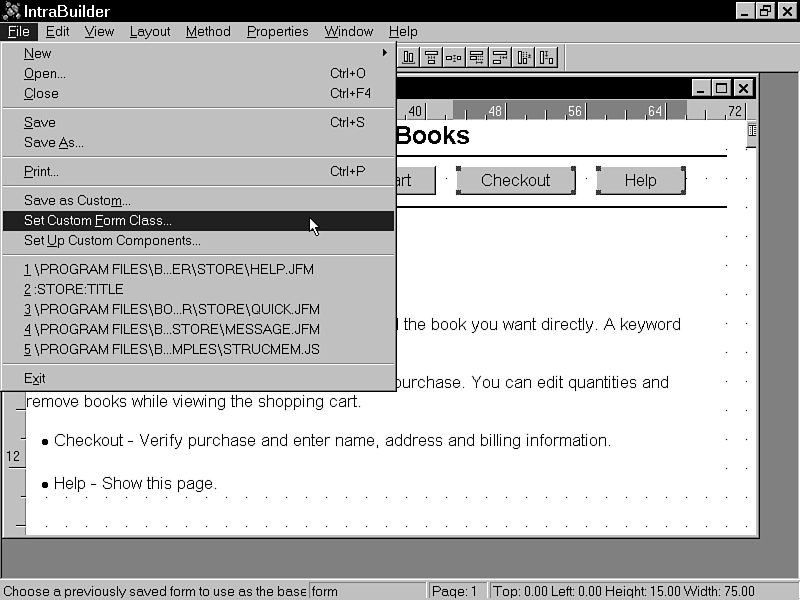Click the Checkout button on the form
Screen dimensions: 800x600
point(515,180)
